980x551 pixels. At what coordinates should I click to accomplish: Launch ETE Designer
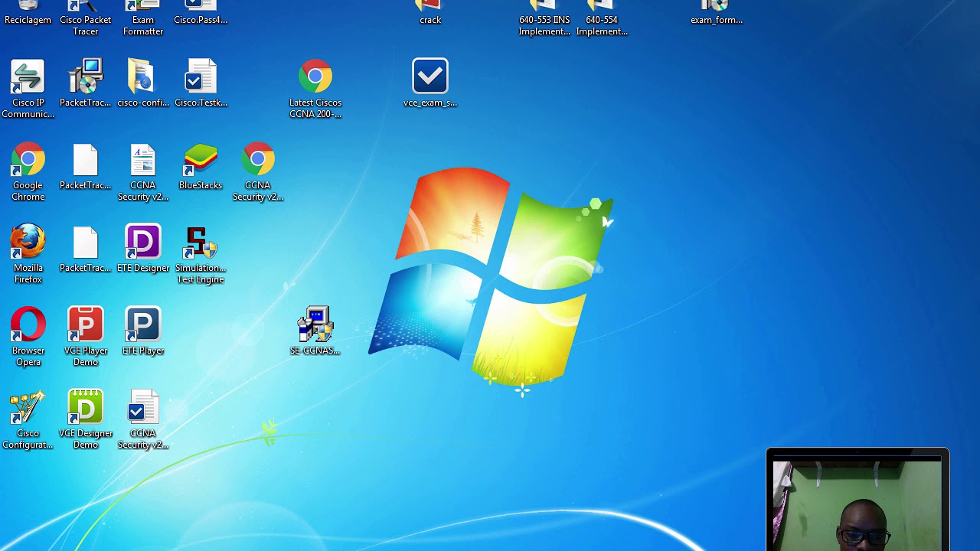tap(143, 248)
